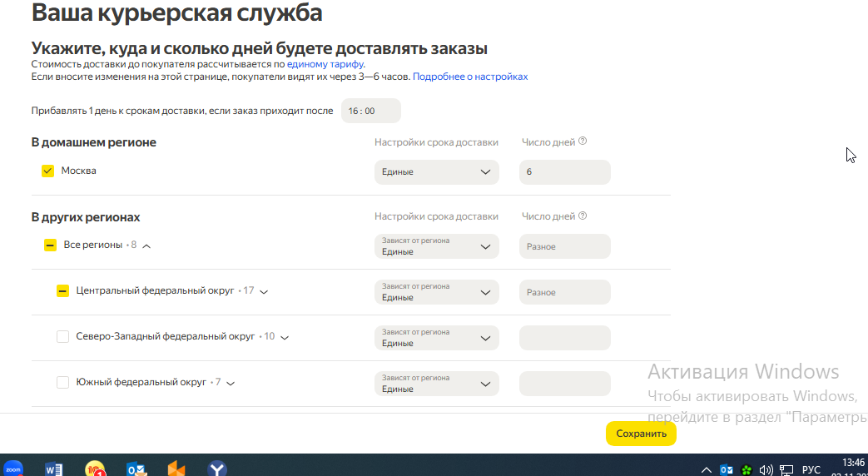The image size is (868, 476).
Task: Switch input language РУС
Action: pos(811,470)
